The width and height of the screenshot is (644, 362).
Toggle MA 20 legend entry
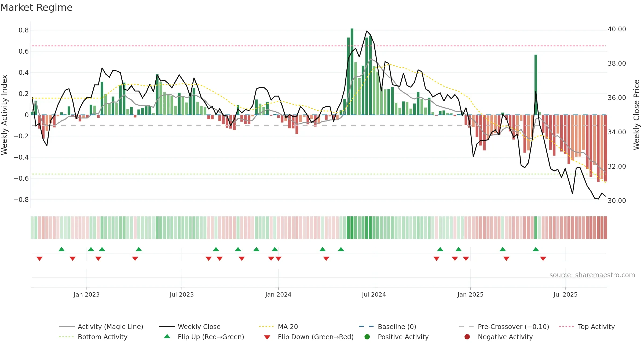[278, 327]
